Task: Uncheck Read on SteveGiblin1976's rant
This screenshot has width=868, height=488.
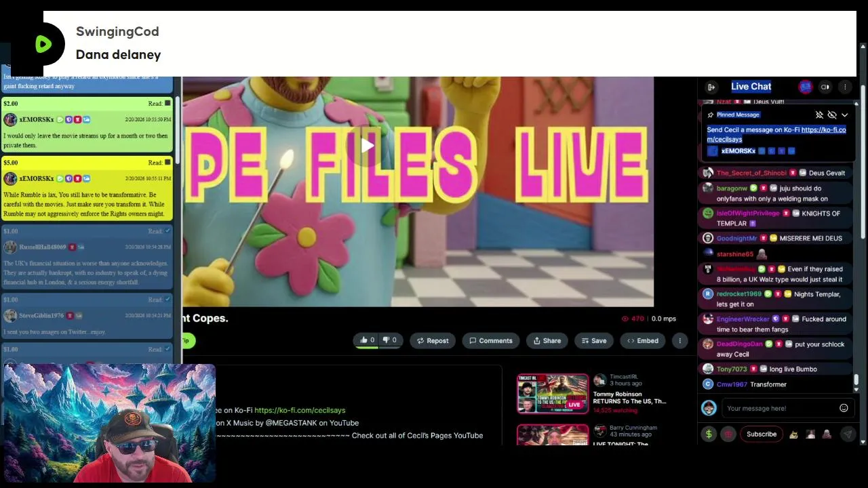Action: tap(168, 300)
